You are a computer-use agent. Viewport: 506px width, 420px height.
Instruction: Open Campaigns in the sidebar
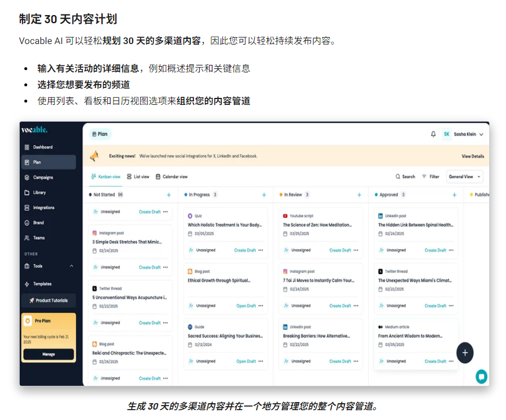coord(43,177)
